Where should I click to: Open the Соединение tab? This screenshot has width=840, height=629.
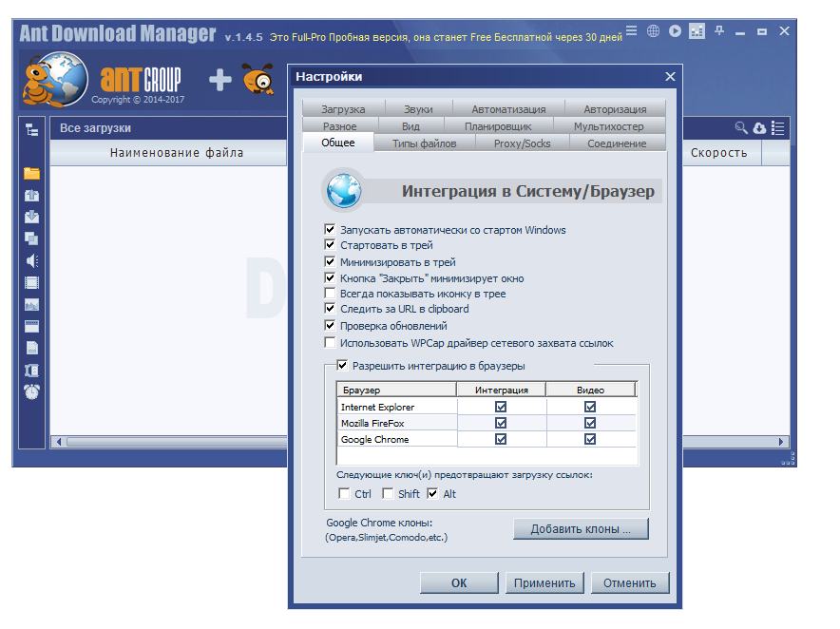point(617,143)
